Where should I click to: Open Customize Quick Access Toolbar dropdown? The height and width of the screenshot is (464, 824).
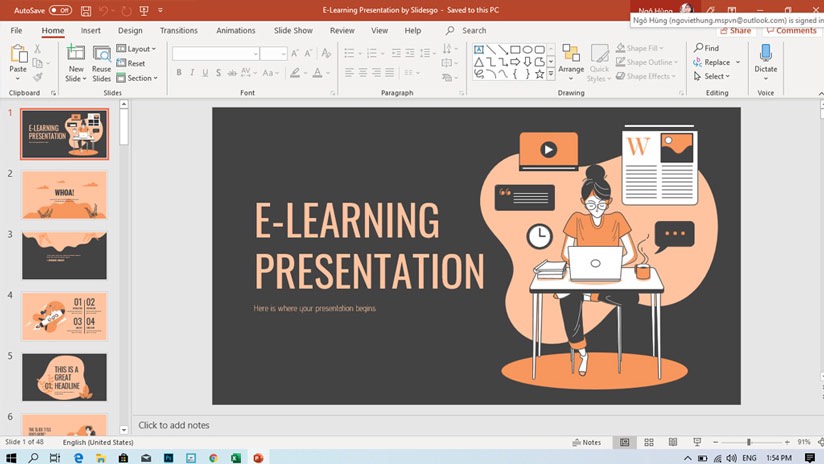tap(160, 11)
